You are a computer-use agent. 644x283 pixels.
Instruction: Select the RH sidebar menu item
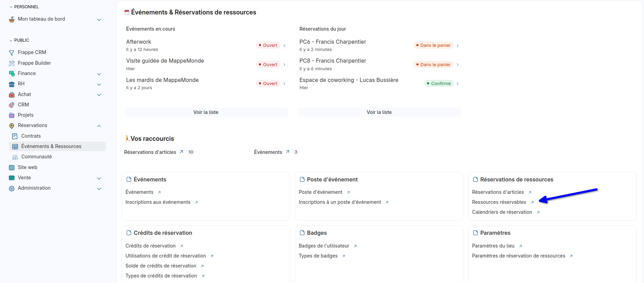pyautogui.click(x=21, y=84)
